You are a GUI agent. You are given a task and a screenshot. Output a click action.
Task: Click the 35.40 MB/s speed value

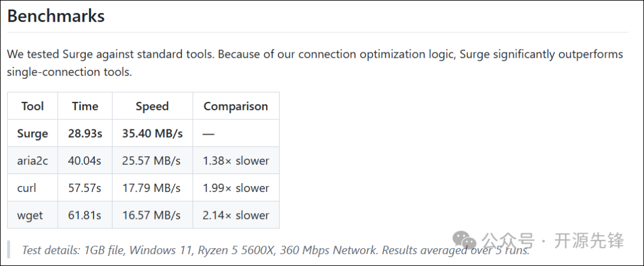(x=152, y=134)
